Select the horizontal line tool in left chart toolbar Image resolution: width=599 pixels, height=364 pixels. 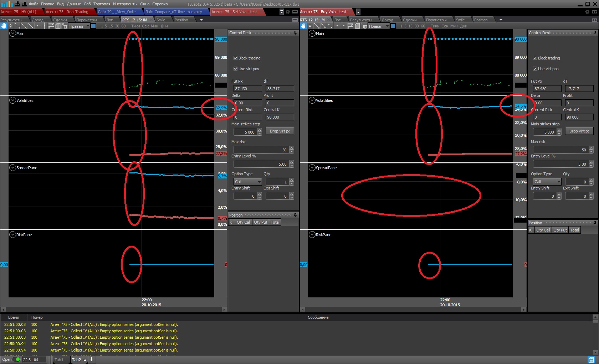[37, 26]
